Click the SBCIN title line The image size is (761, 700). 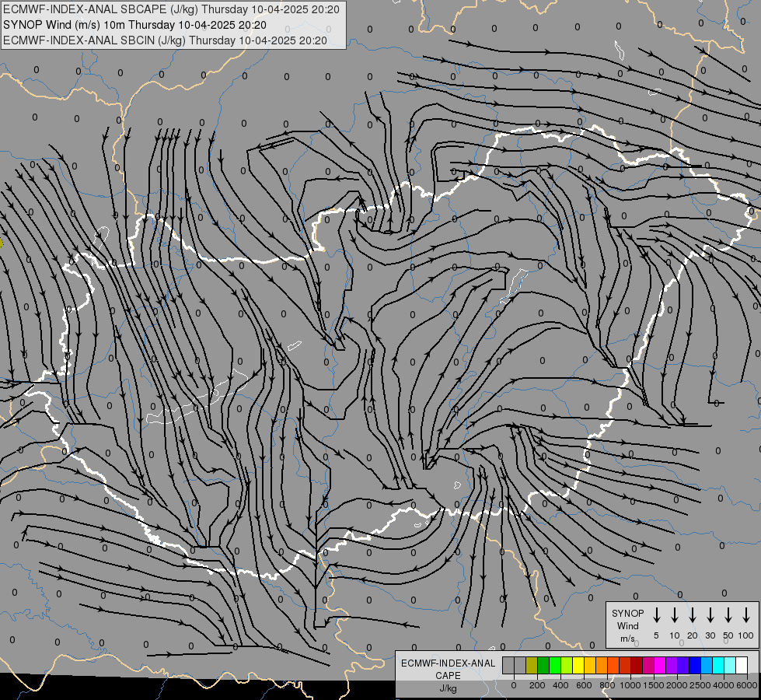(x=165, y=40)
